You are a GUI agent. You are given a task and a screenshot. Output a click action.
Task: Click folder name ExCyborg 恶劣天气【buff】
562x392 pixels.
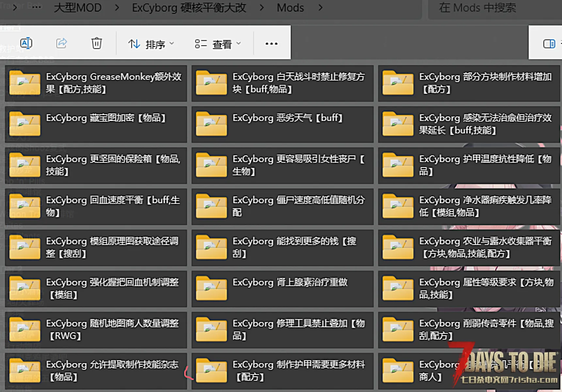coord(288,118)
